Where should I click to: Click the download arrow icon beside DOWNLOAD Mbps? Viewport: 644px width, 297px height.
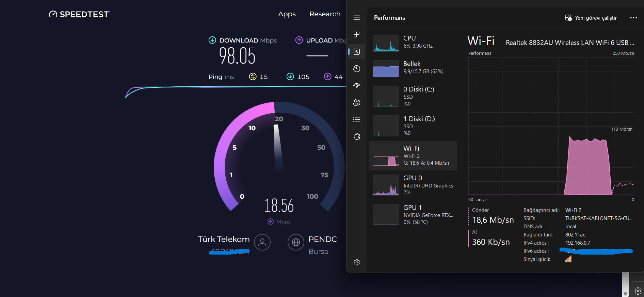click(x=212, y=40)
